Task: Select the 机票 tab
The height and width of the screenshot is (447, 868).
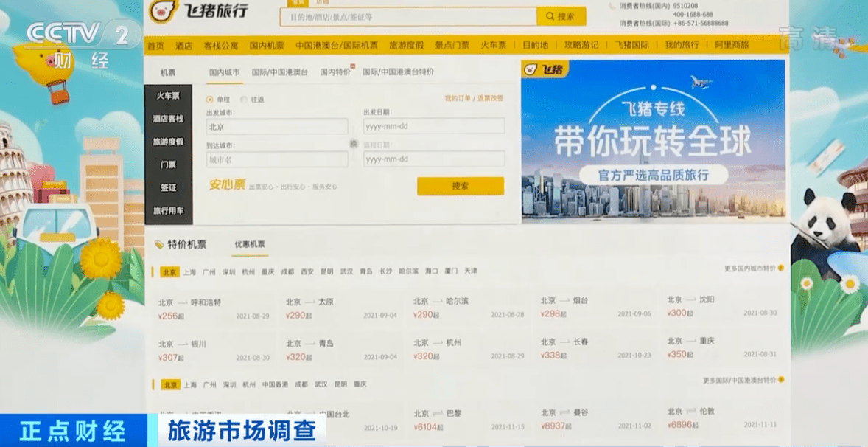Action: click(168, 72)
